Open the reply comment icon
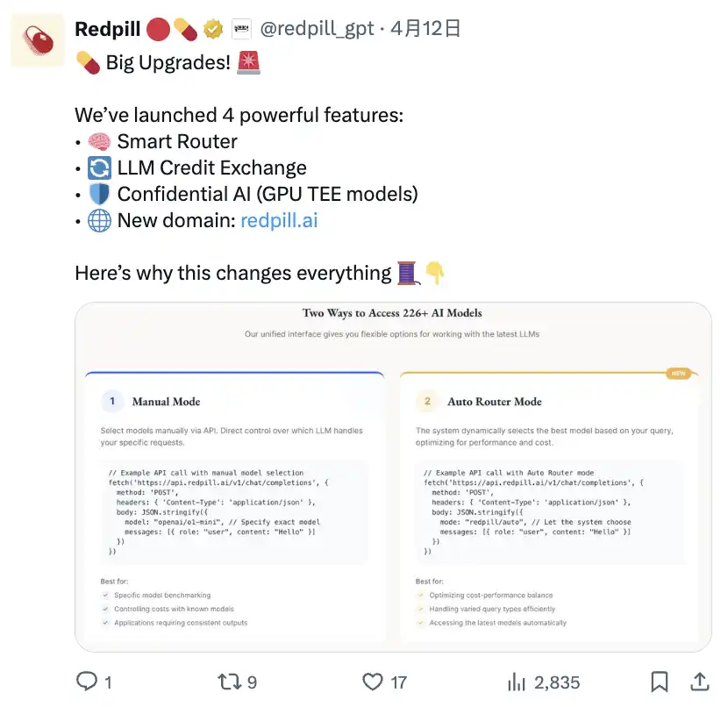728x707 pixels. tap(87, 682)
